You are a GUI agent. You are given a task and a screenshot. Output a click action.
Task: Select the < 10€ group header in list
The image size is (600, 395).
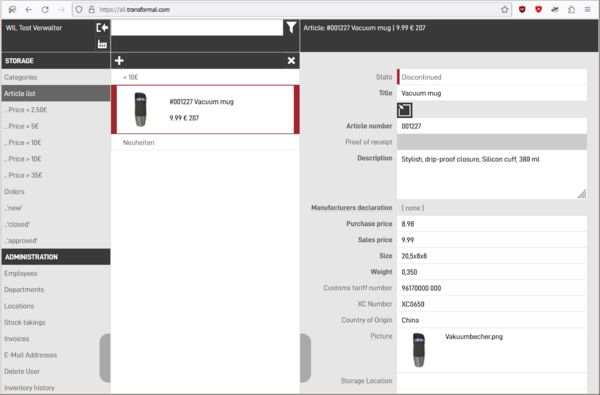(205, 77)
